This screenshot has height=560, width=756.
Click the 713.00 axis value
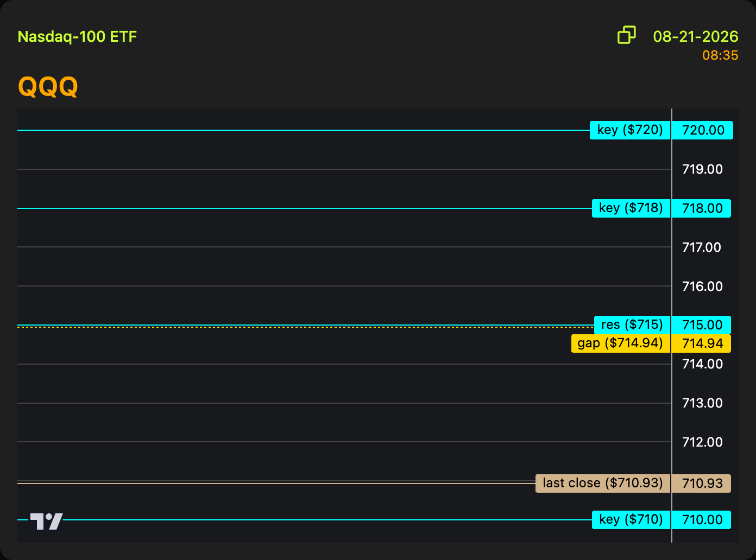pos(702,403)
